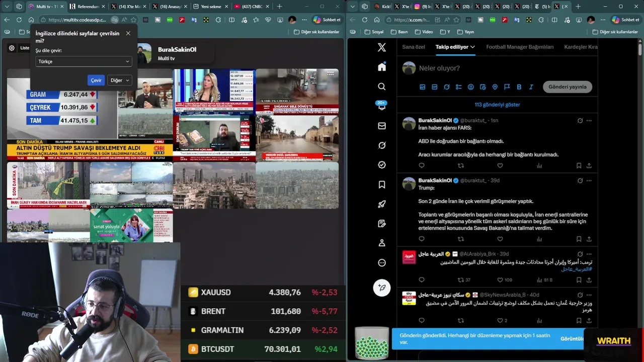Click the X logo in the sidebar
Viewport: 644px width, 362px height.
coord(382,47)
